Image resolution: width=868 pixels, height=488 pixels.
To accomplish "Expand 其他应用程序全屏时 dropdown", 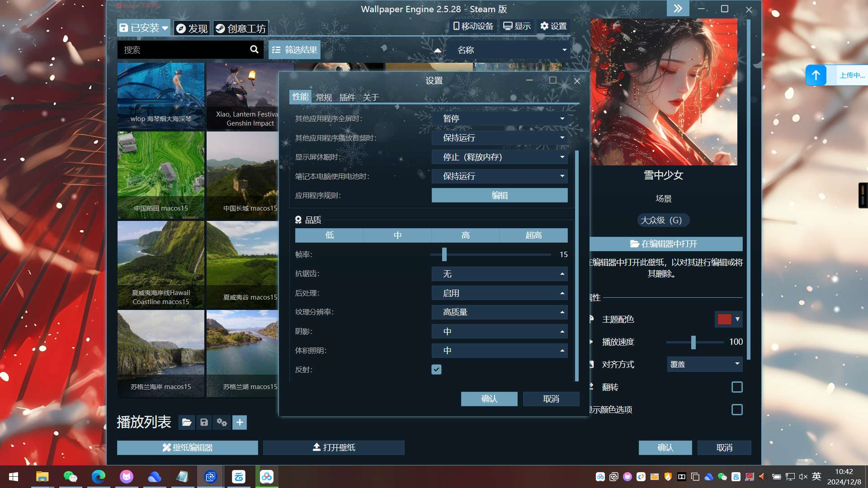I will pos(500,118).
